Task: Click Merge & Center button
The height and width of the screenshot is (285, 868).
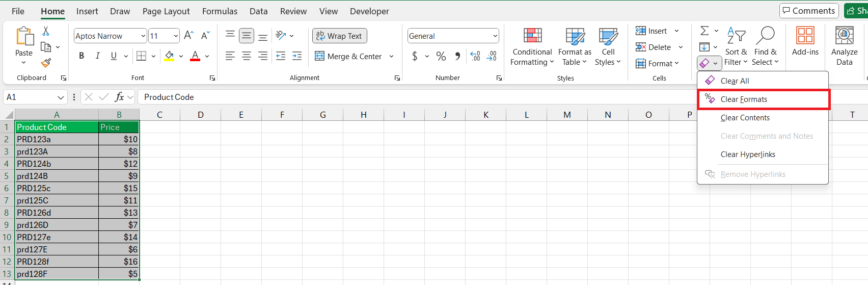Action: click(x=348, y=56)
